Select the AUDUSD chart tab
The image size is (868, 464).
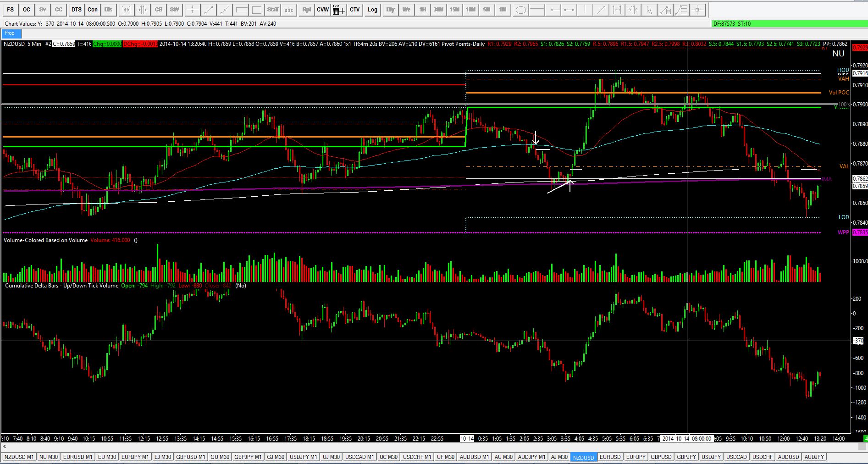(788, 457)
